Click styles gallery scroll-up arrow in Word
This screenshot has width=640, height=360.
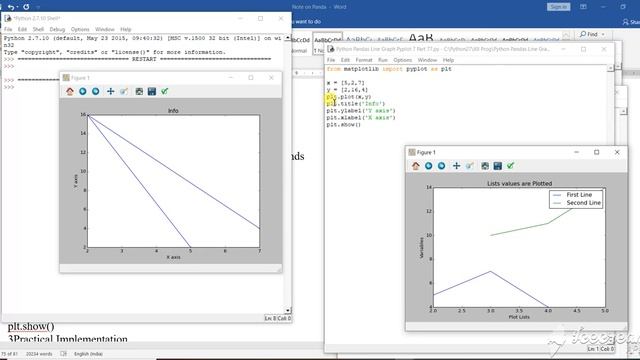coord(566,36)
